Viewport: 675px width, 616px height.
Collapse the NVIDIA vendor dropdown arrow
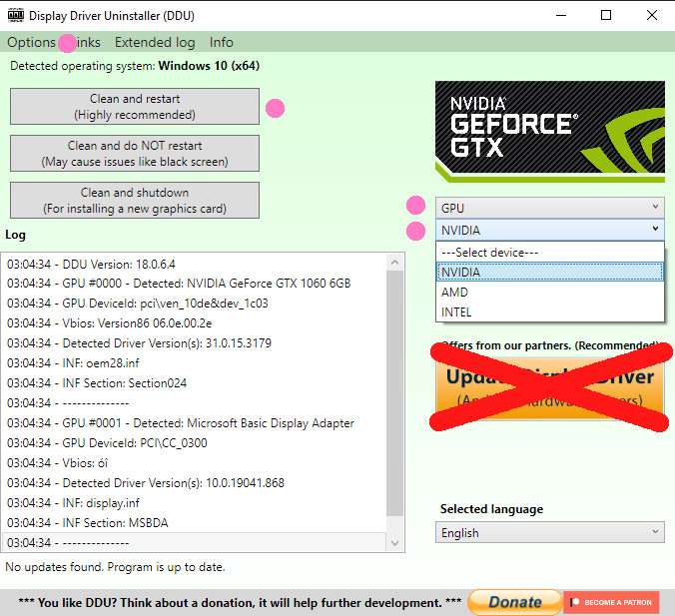(655, 229)
